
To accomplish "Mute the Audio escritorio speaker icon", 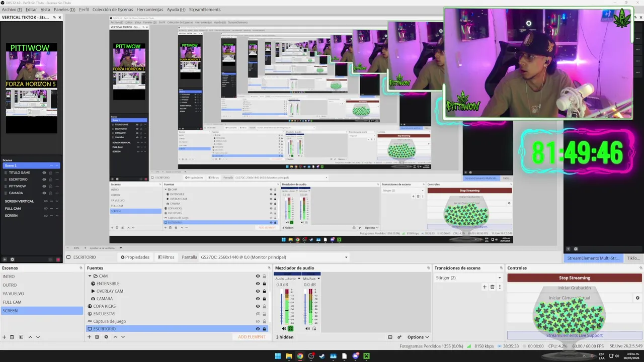I will pos(284,329).
